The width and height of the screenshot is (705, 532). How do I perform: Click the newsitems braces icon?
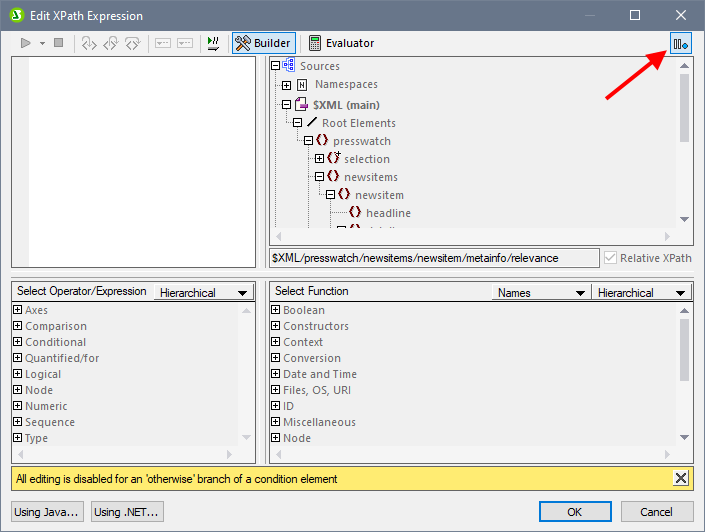[x=333, y=176]
